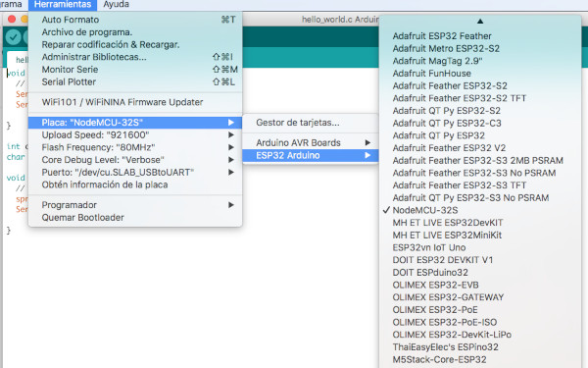588x368 pixels.
Task: Select Obtén información de la placa
Action: tap(135, 184)
